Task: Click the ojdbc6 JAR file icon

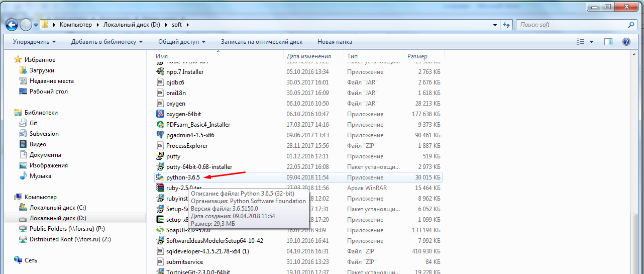Action: [x=160, y=82]
